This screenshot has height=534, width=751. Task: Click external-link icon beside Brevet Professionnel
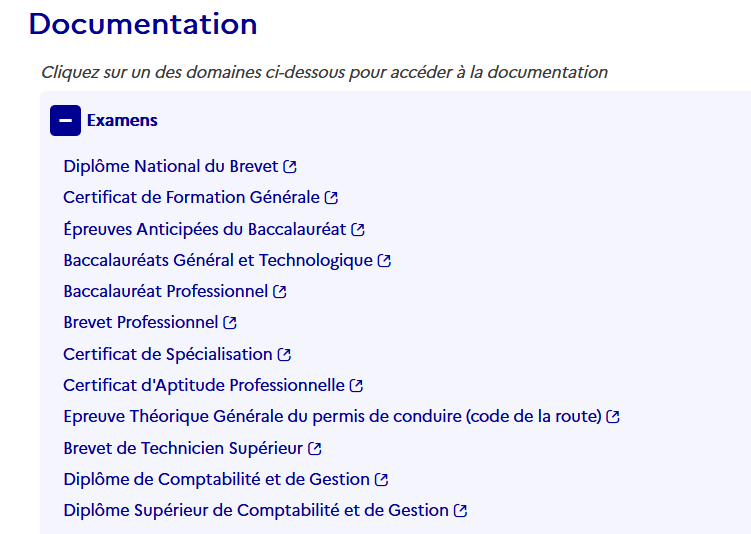click(x=230, y=323)
